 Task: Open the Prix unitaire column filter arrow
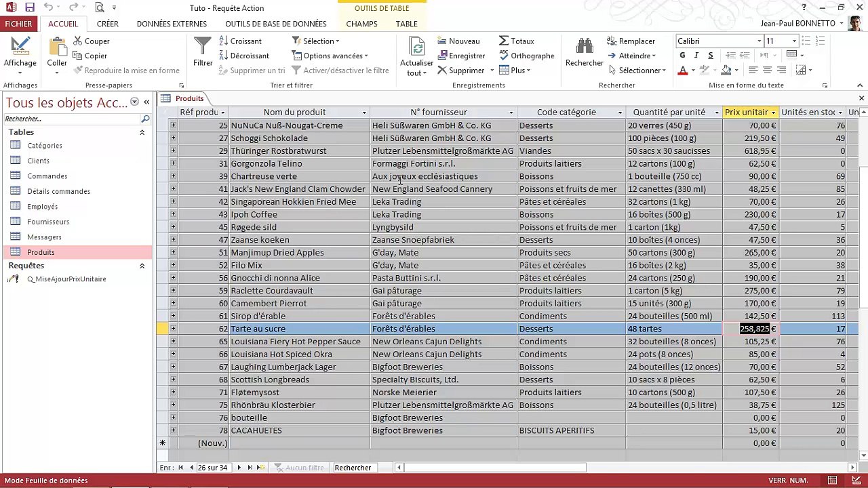[773, 113]
